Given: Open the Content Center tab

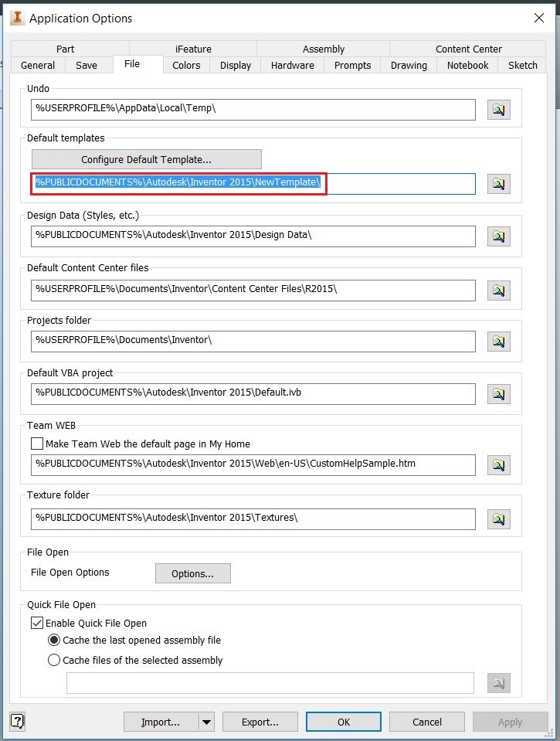Looking at the screenshot, I should [x=468, y=49].
